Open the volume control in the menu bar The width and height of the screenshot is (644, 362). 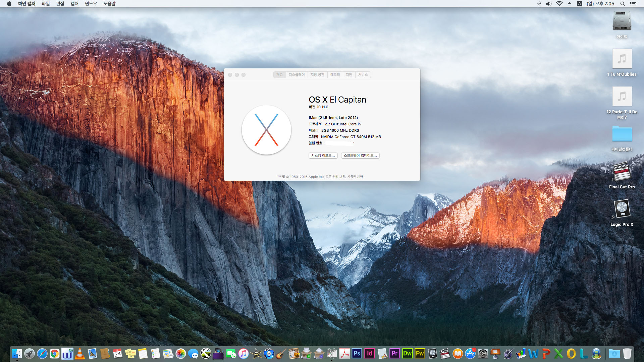point(548,4)
